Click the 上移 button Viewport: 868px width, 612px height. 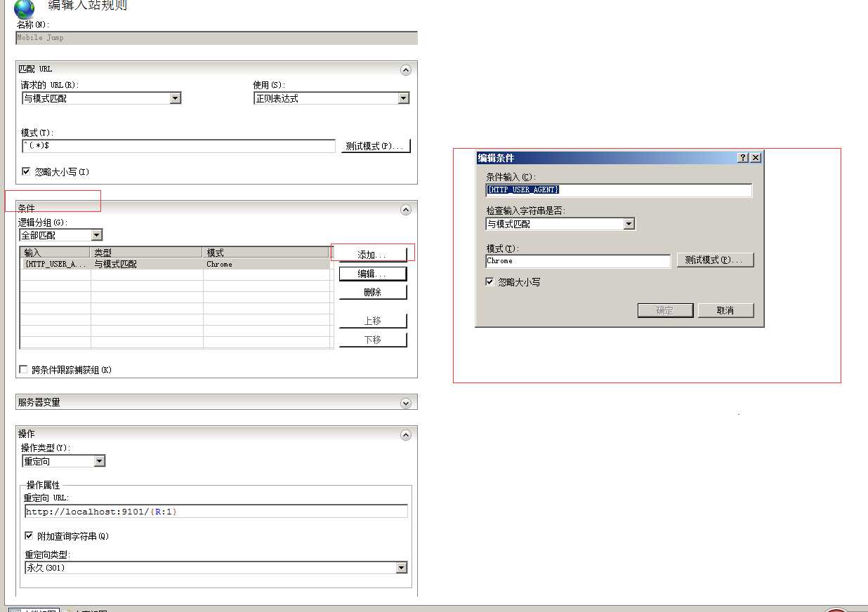(x=372, y=321)
